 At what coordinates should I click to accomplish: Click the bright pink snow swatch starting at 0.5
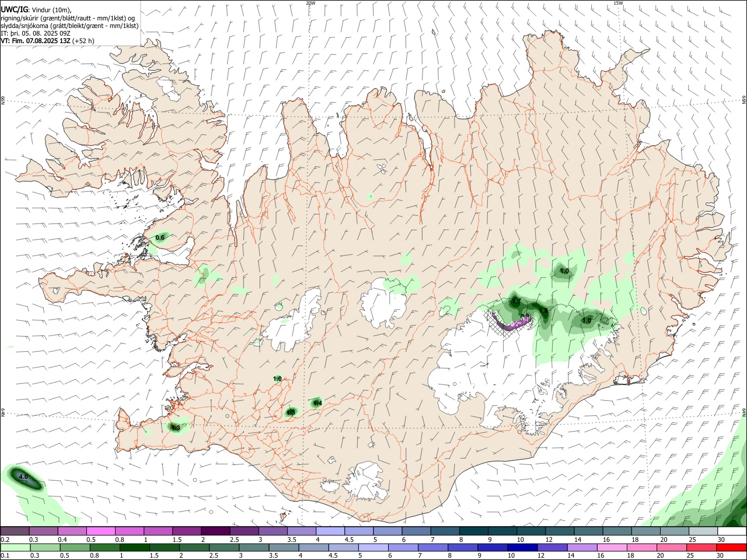point(101,531)
